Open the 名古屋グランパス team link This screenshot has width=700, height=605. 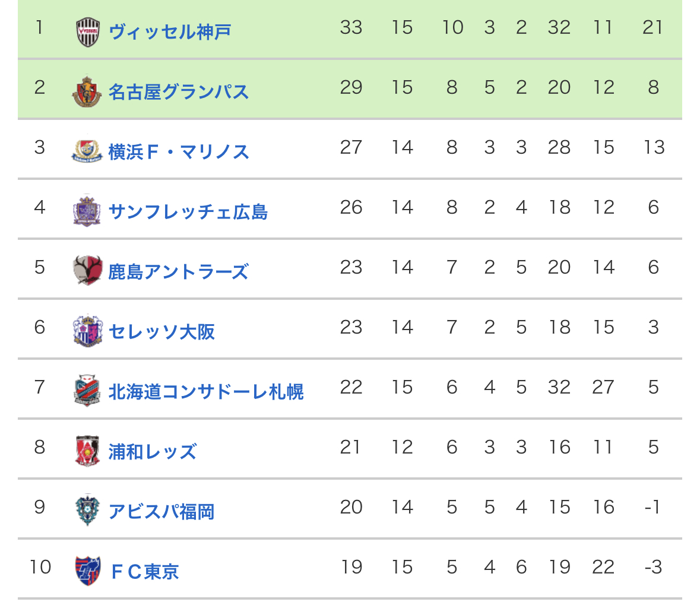pos(178,92)
